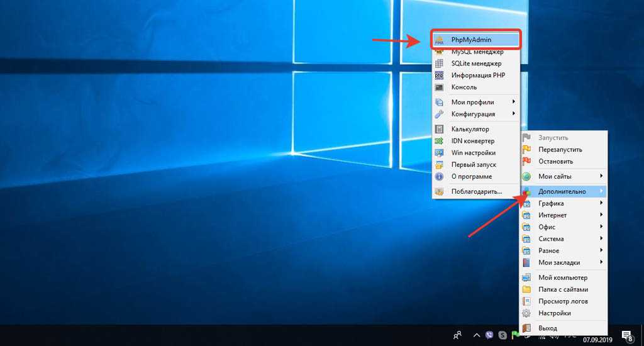Open О программе info entry
This screenshot has height=346, width=644.
pyautogui.click(x=471, y=177)
